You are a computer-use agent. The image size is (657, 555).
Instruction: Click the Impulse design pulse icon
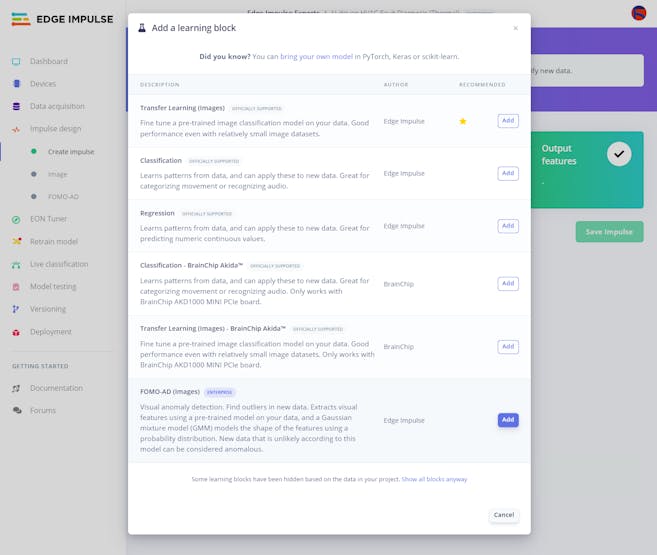16,129
